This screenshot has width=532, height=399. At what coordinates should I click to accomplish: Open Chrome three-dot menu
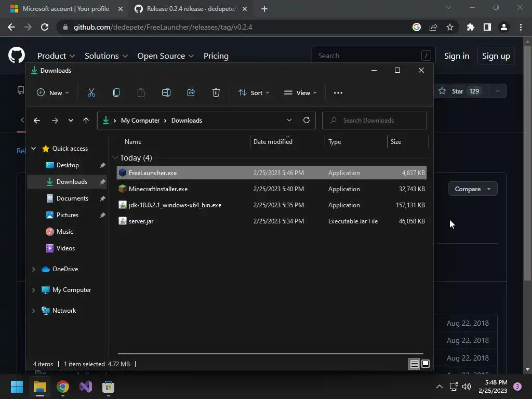pyautogui.click(x=521, y=27)
